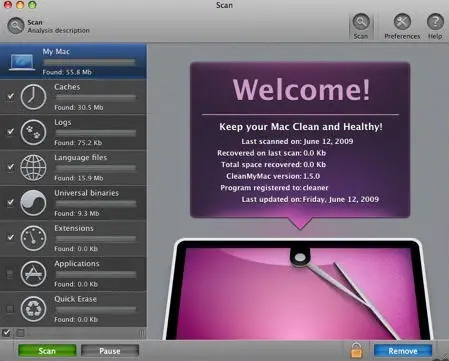
Task: Select the Universal binaries yin-yang icon
Action: [33, 203]
